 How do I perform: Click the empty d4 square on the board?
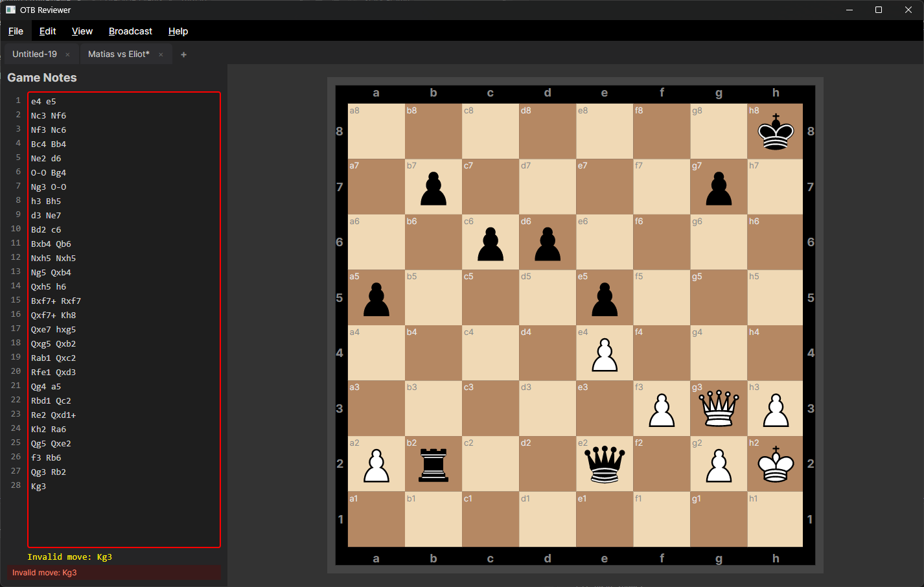[x=548, y=353]
